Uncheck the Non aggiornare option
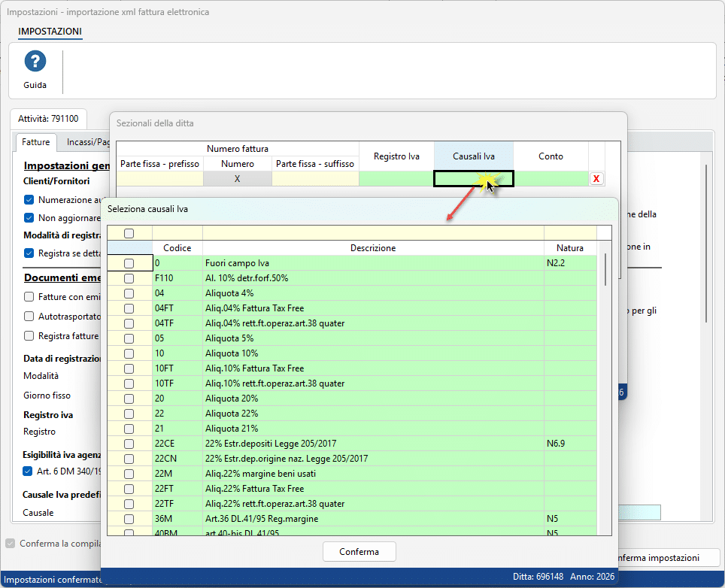Screen dimensions: 725x588 [x=29, y=218]
